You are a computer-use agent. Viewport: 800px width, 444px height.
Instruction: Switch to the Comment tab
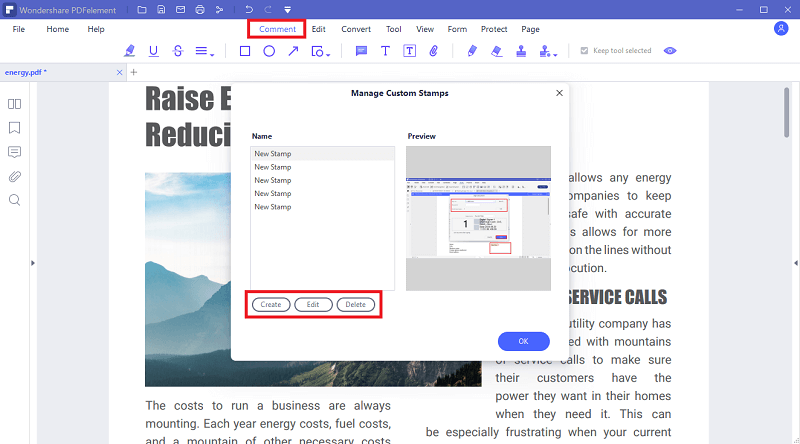pyautogui.click(x=277, y=29)
